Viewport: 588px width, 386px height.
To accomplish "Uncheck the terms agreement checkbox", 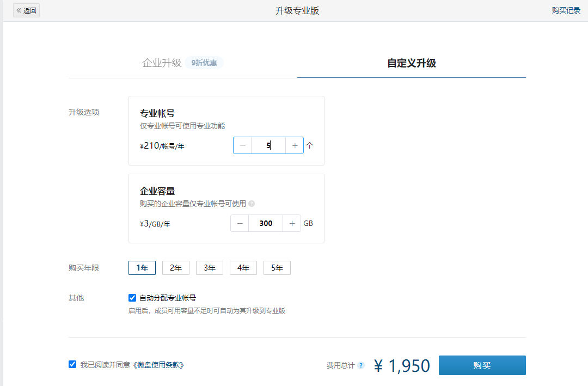I will [72, 364].
